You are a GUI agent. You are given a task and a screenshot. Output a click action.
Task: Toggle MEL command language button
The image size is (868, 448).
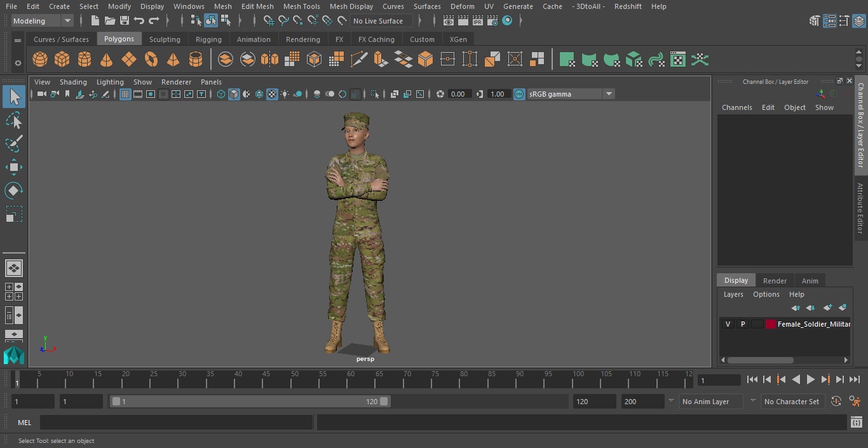point(24,423)
